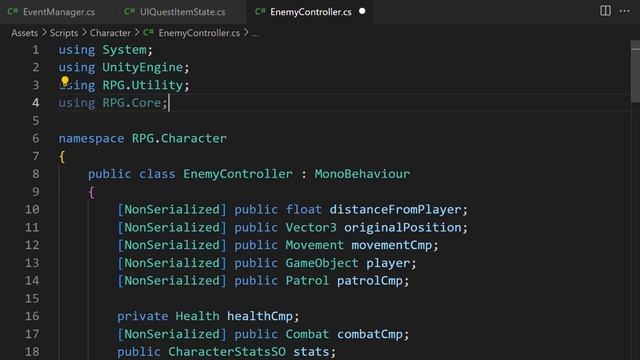Click line number 8 in gutter
640x360 pixels.
pos(36,174)
